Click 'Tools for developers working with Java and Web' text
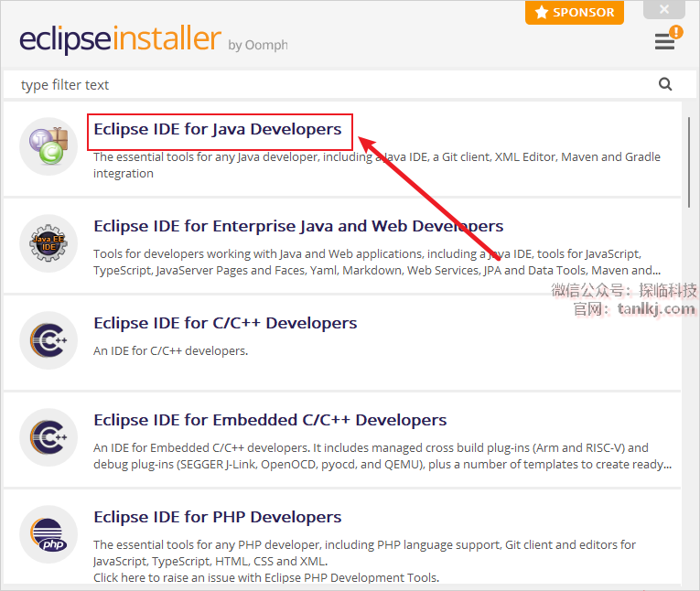 [377, 262]
